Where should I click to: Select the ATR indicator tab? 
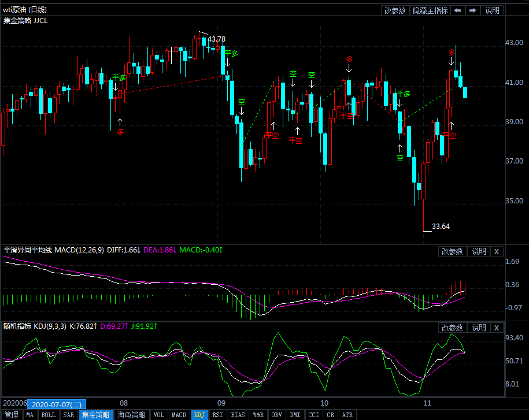point(347,415)
